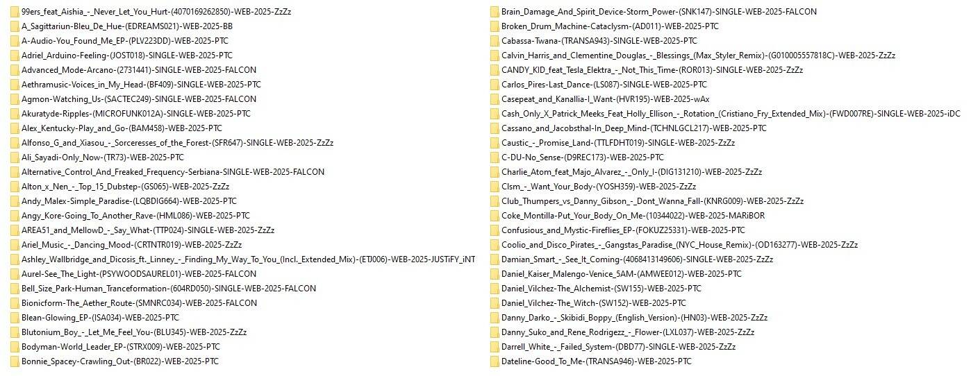Click folder icon beside CANDY_KID Not_This_Time
The height and width of the screenshot is (376, 980).
point(495,70)
